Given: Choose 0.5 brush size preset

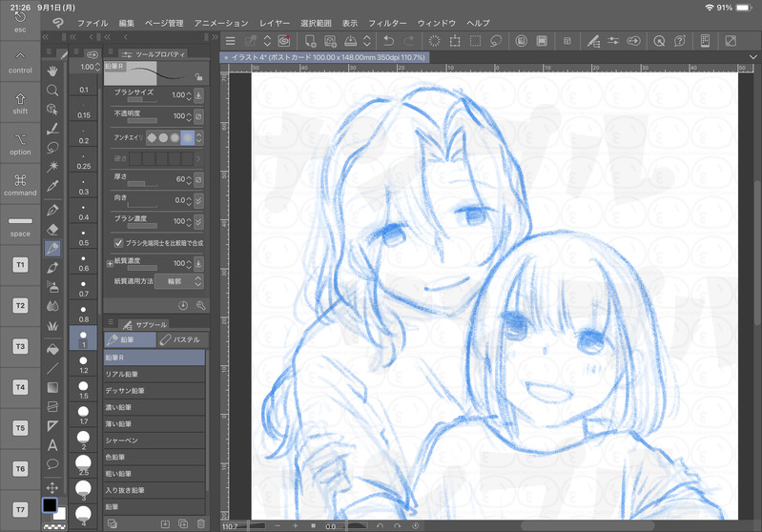Looking at the screenshot, I should coord(84,237).
